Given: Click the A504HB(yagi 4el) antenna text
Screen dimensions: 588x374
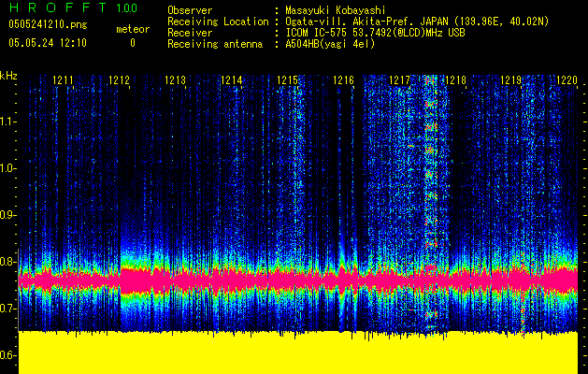Looking at the screenshot, I should click(330, 44).
